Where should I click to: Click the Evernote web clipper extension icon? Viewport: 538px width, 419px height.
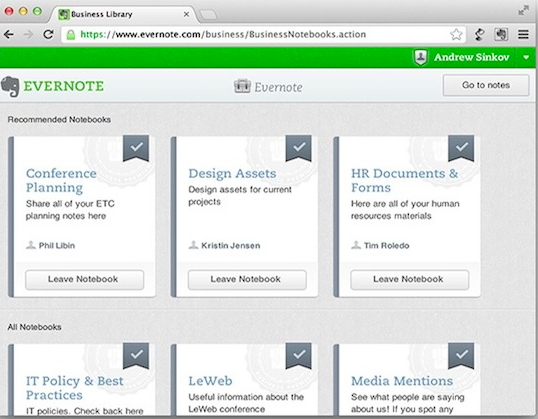pos(501,34)
